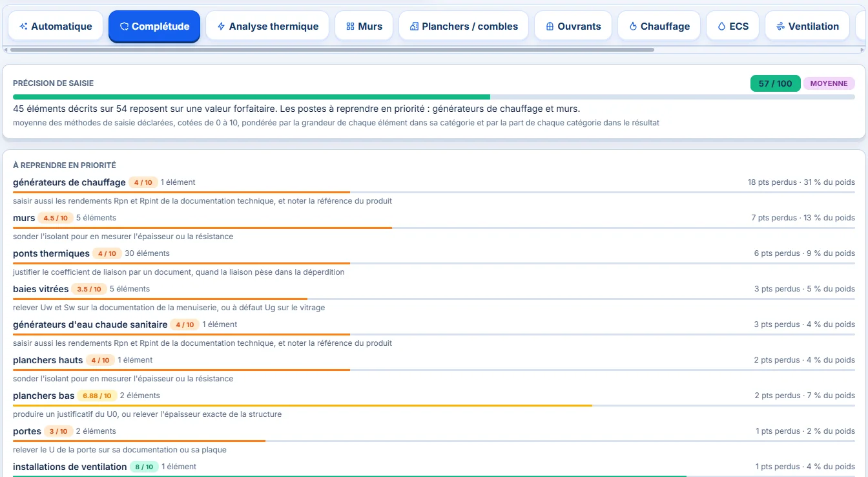Select the "installations de ventilation" row title
This screenshot has height=477, width=868.
click(x=70, y=467)
